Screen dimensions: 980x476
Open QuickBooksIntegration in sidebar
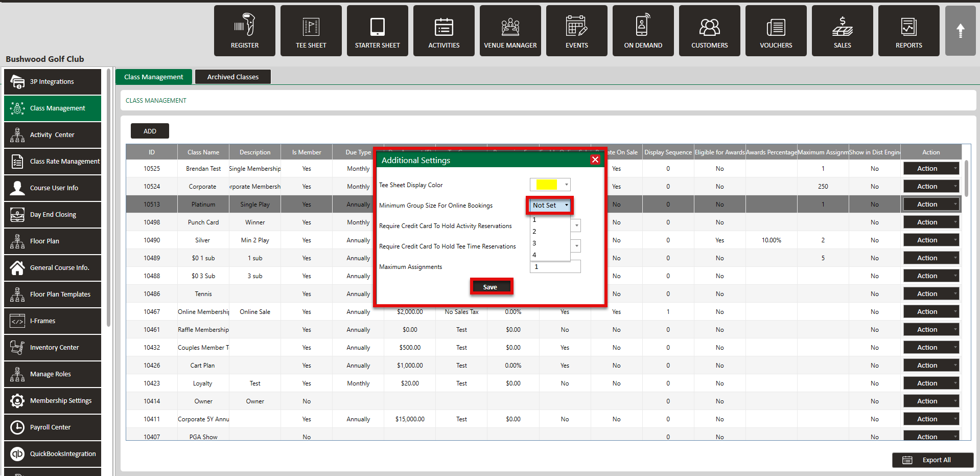(53, 454)
